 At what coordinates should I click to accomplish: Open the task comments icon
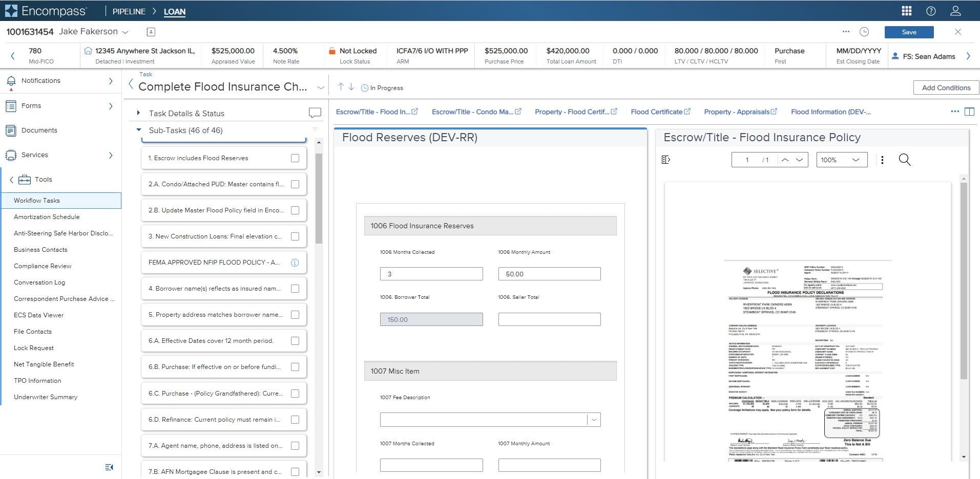pyautogui.click(x=315, y=113)
